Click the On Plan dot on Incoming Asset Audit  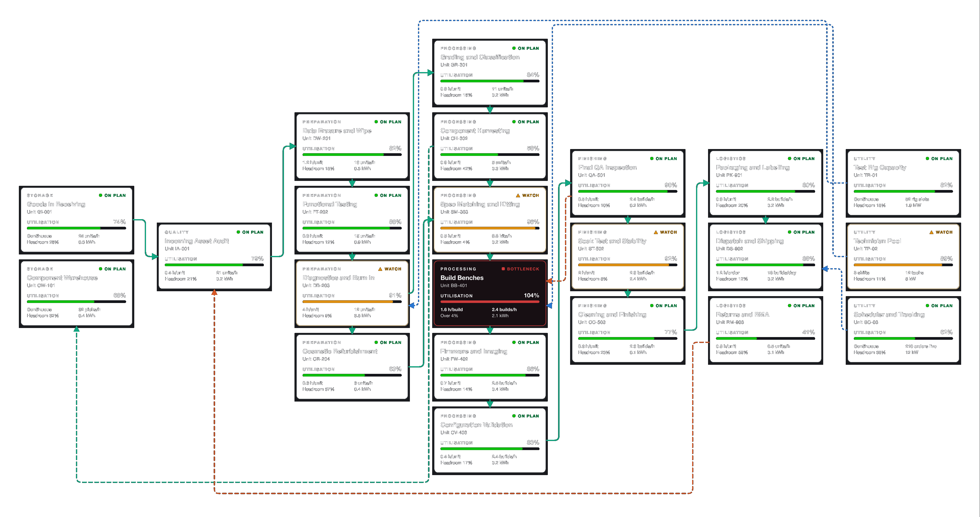pyautogui.click(x=238, y=232)
